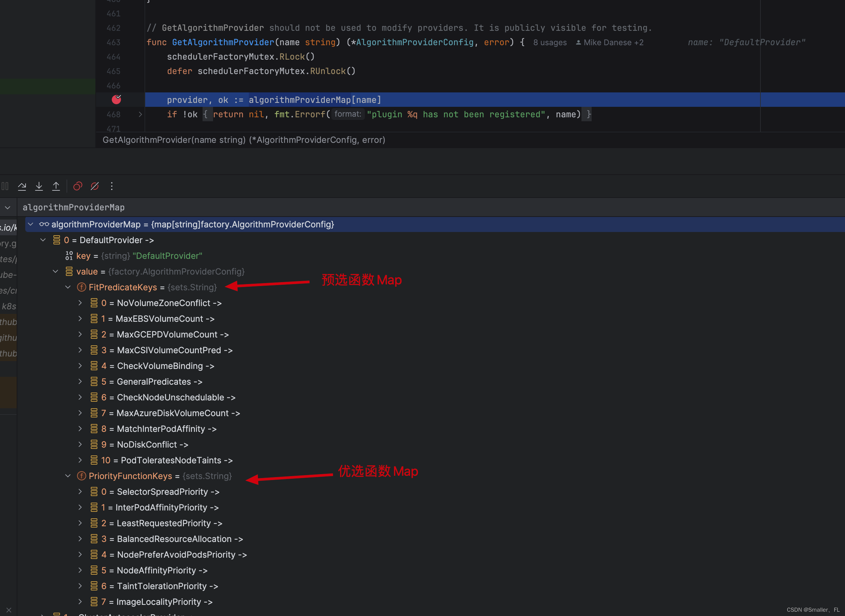Expand the MaxEBSVolumeCount entry
This screenshot has height=616, width=845.
click(x=80, y=318)
